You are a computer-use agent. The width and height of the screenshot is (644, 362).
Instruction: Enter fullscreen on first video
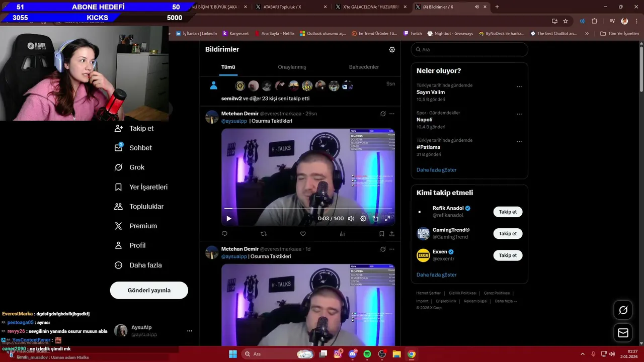click(387, 219)
